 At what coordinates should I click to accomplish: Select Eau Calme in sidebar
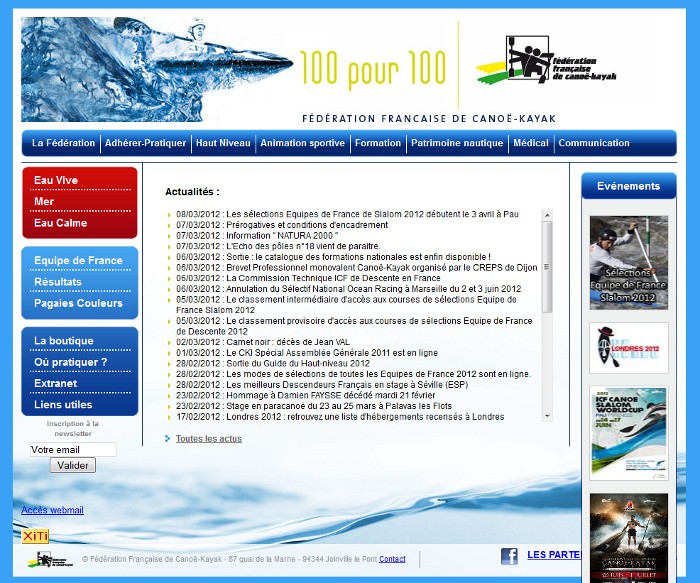[60, 223]
